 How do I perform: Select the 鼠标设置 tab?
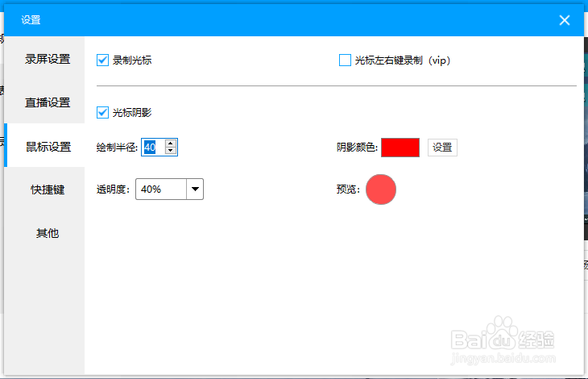48,146
